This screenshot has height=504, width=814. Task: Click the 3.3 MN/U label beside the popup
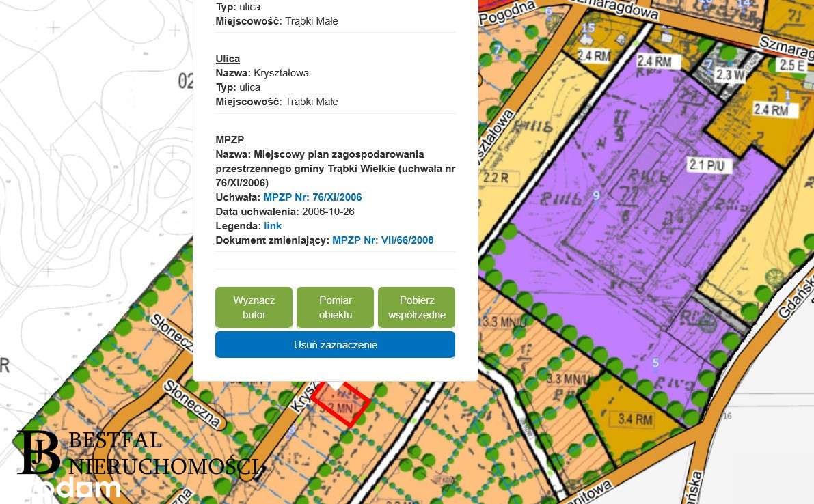coord(502,322)
